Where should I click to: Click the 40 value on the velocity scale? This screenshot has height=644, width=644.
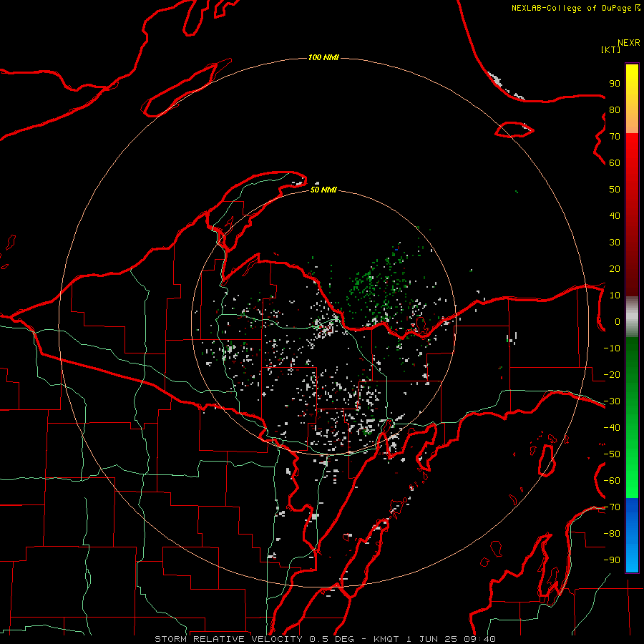[615, 215]
